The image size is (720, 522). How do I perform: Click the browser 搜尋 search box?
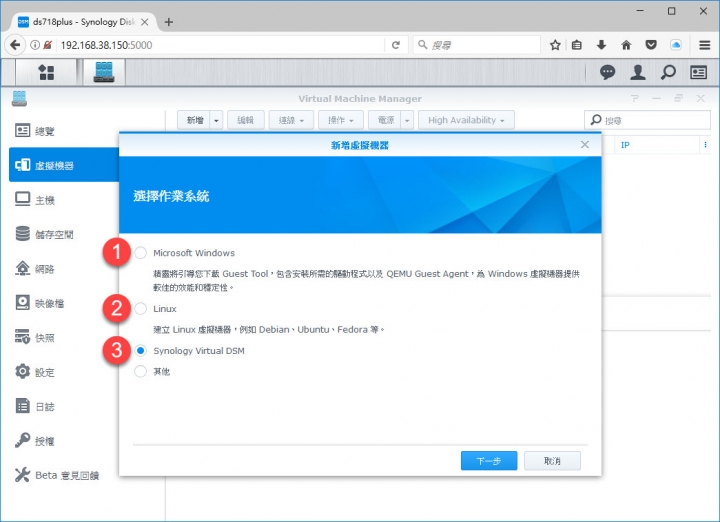coord(478,45)
